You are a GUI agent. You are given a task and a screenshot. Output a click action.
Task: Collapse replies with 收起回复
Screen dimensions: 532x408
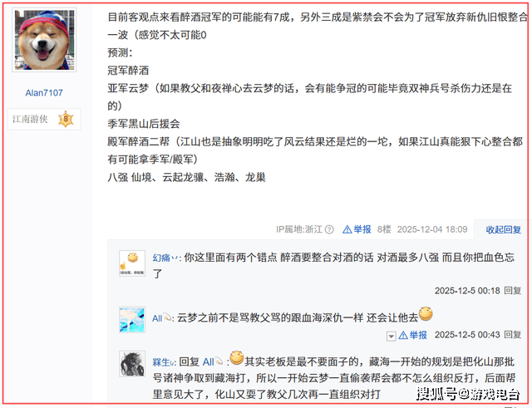pyautogui.click(x=503, y=229)
